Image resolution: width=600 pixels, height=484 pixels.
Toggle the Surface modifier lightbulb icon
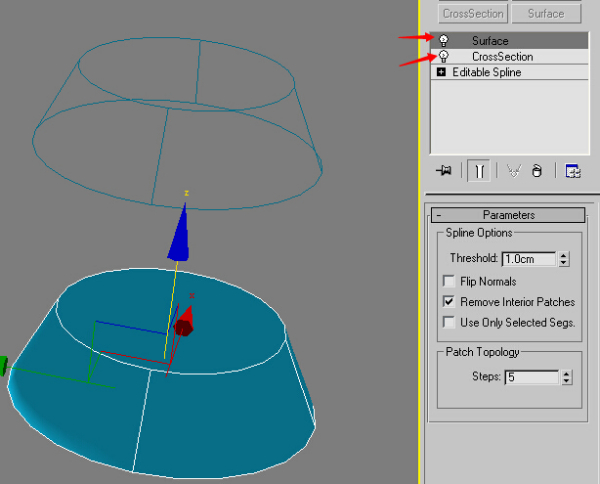point(443,40)
